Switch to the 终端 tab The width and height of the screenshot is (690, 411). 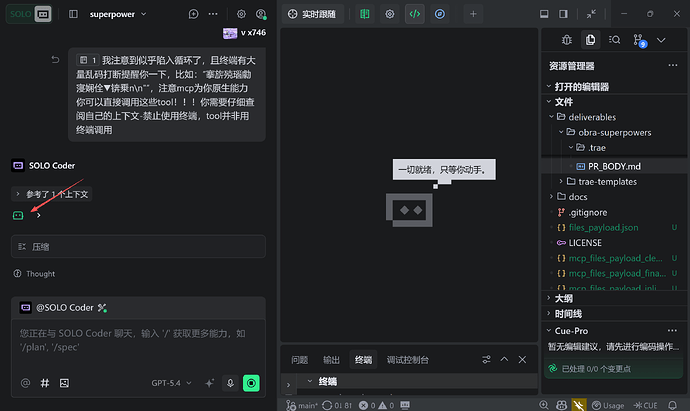point(363,360)
